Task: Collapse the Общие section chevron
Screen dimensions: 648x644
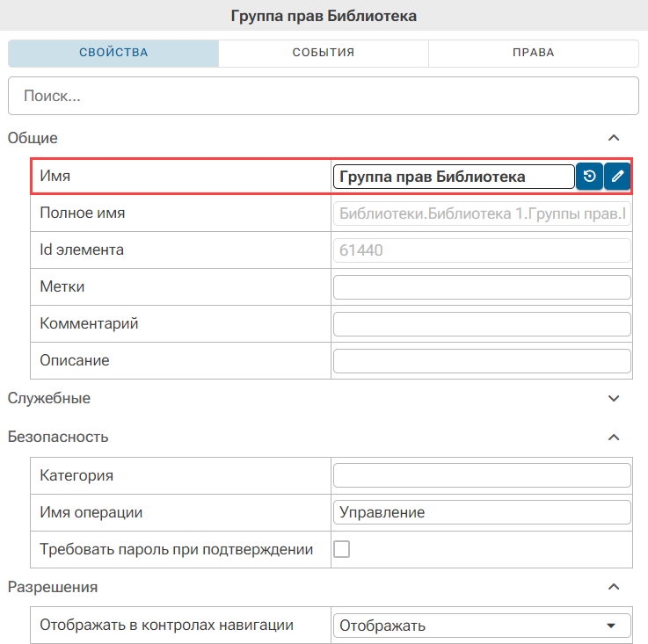Action: [614, 138]
